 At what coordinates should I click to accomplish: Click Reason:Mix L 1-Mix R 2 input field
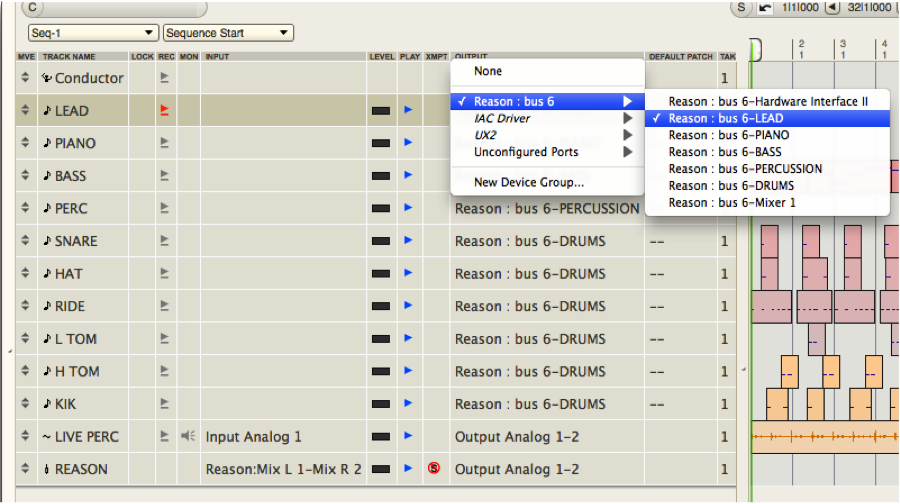pyautogui.click(x=284, y=469)
